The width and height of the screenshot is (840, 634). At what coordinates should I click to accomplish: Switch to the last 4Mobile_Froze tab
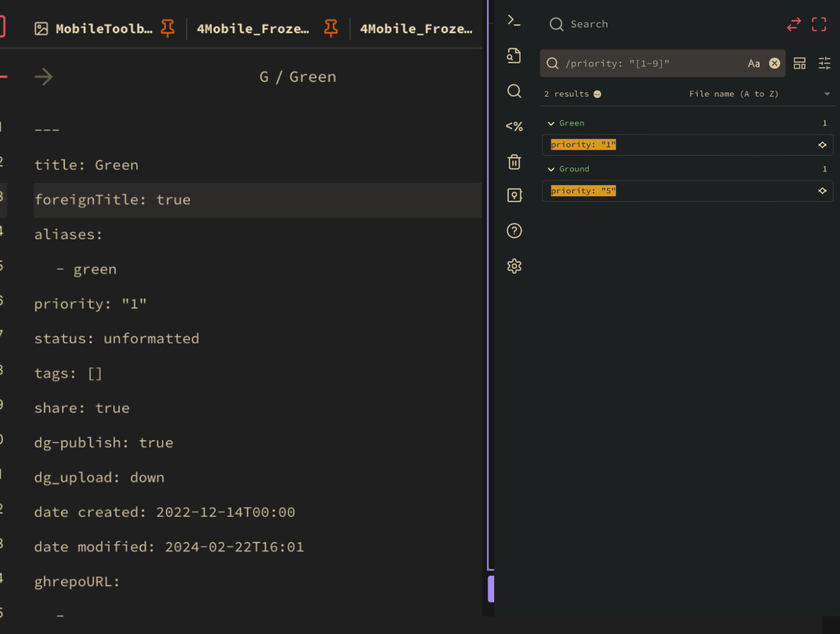tap(416, 28)
